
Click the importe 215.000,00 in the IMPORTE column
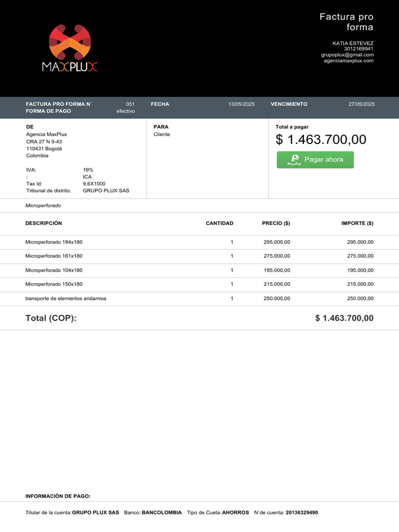[x=361, y=284]
